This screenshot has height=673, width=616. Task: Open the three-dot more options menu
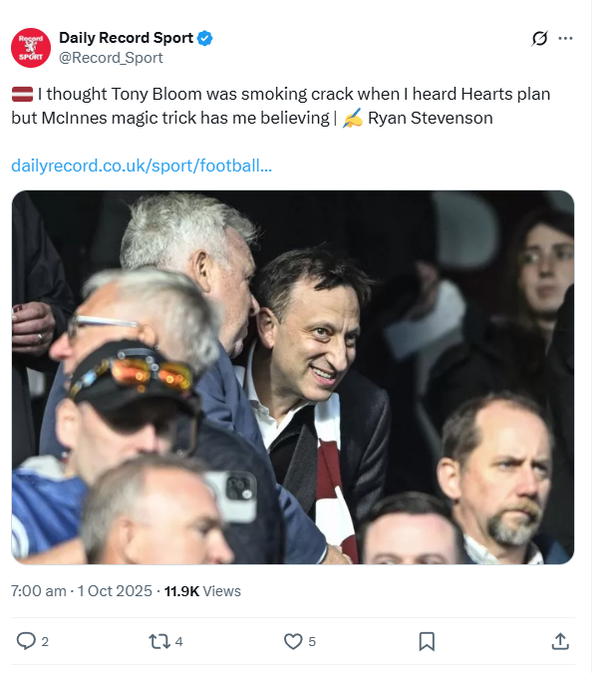pos(565,38)
